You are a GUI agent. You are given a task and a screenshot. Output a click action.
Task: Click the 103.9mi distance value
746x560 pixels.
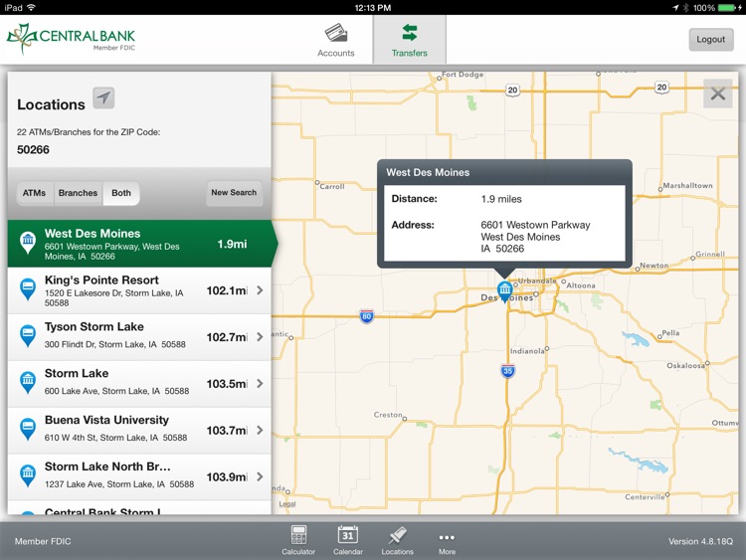[227, 476]
